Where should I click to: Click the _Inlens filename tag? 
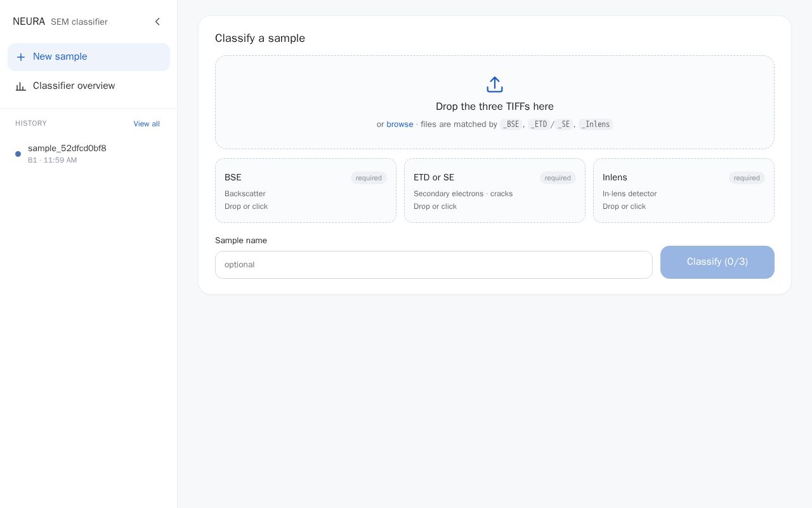point(596,124)
